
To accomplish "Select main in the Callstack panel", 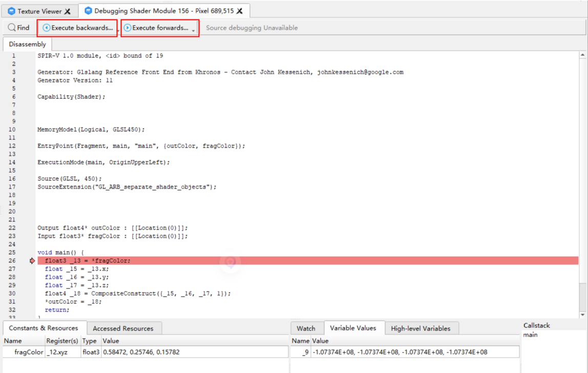I will (x=530, y=335).
